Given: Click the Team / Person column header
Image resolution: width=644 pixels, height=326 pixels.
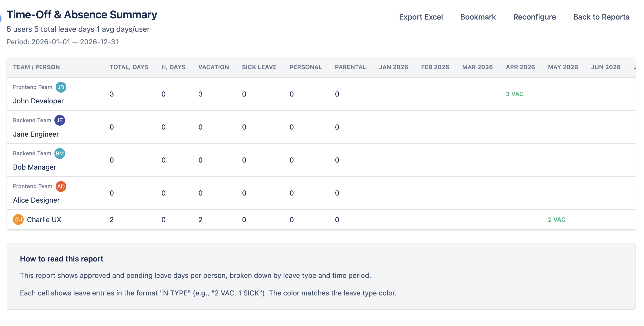Looking at the screenshot, I should click(x=36, y=67).
